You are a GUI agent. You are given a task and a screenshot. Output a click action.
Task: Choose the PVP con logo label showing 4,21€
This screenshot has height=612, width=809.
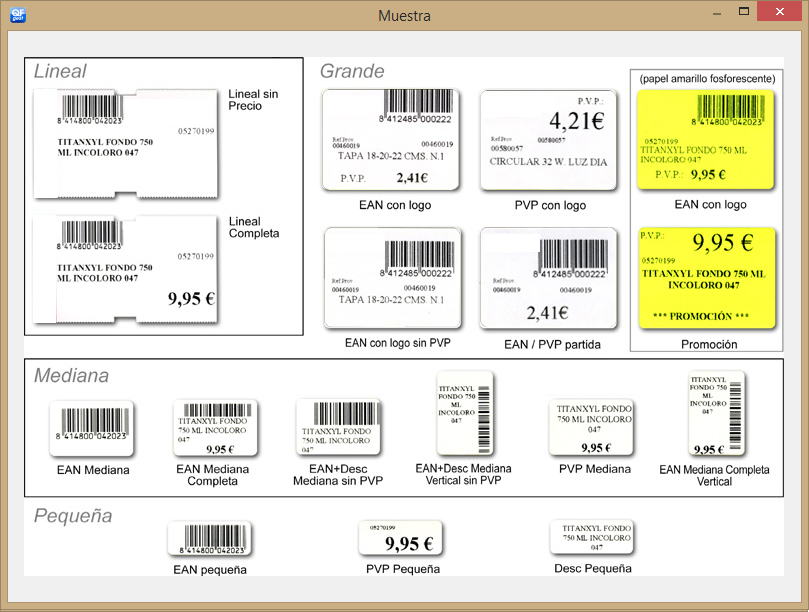pyautogui.click(x=548, y=140)
